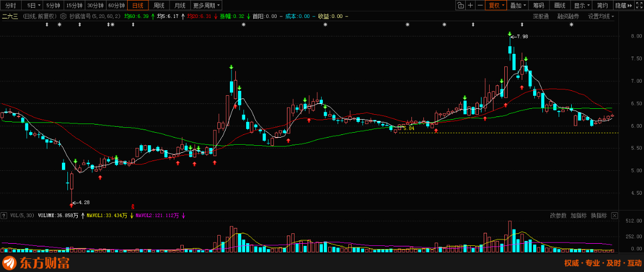644x272 pixels.
Task: Click the 均5:6.17 moving average value
Action: pyautogui.click(x=168, y=16)
